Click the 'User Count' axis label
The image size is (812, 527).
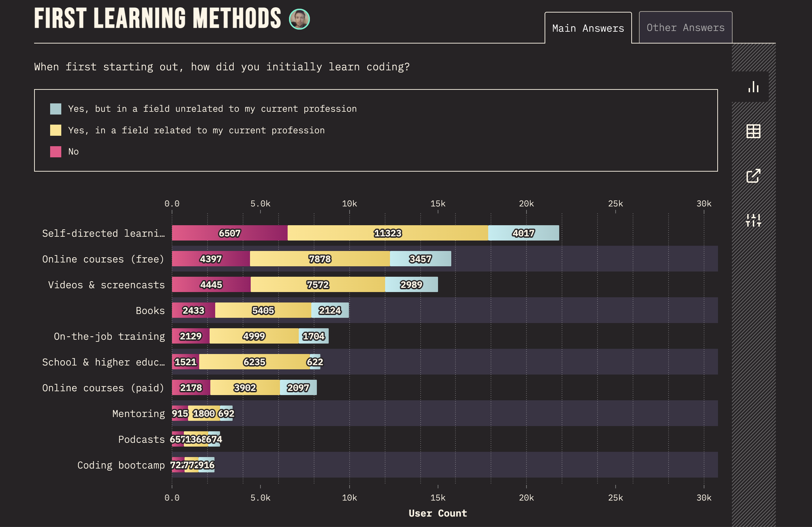[438, 513]
